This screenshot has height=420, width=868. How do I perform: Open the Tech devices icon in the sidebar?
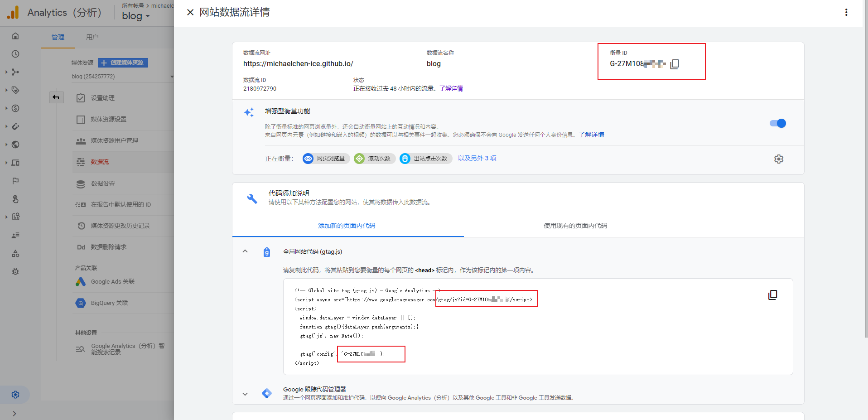pos(15,163)
